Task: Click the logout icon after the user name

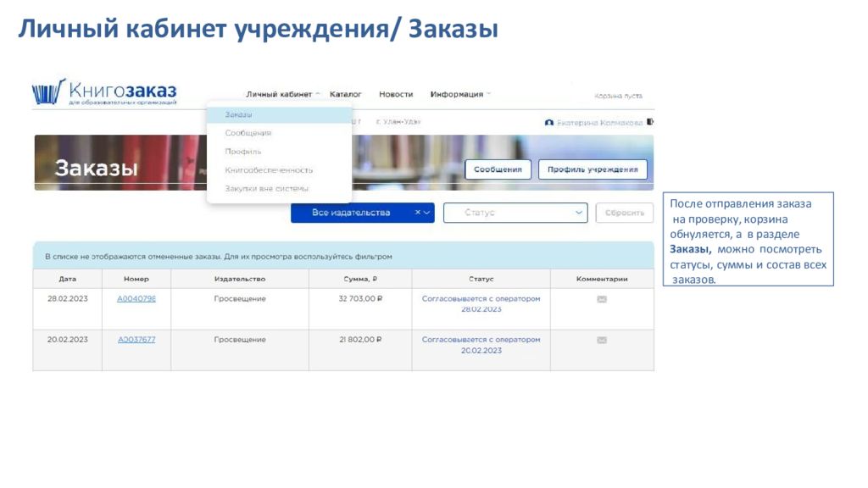Action: (650, 122)
